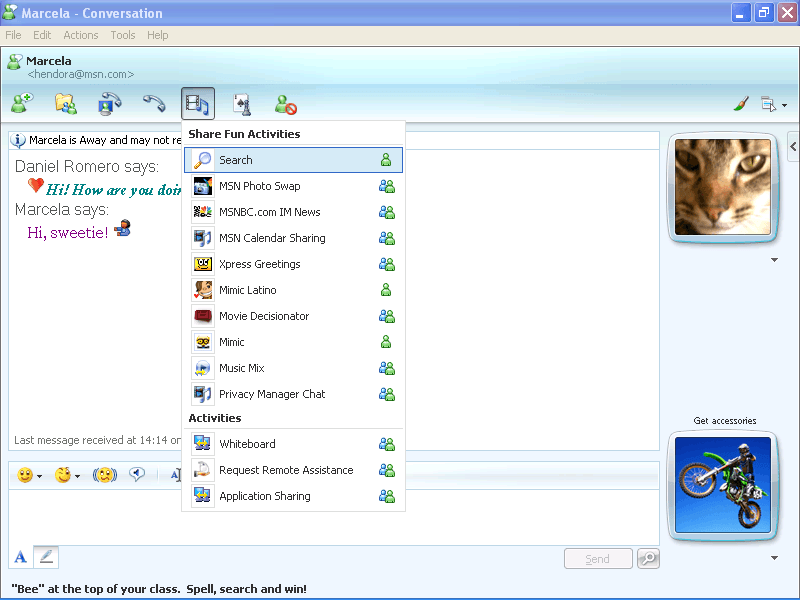Record a voice clip
The image size is (800, 600).
tap(137, 474)
